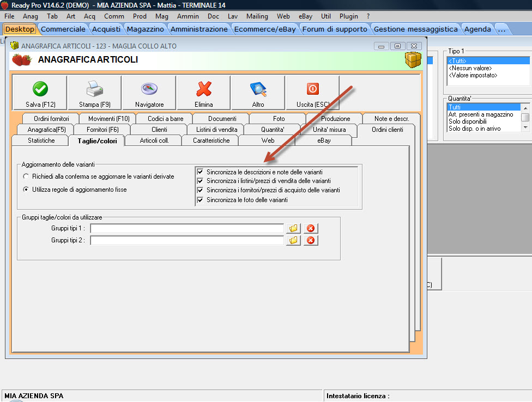Image resolution: width=532 pixels, height=402 pixels.
Task: Open the Plugin menu
Action: (x=348, y=16)
